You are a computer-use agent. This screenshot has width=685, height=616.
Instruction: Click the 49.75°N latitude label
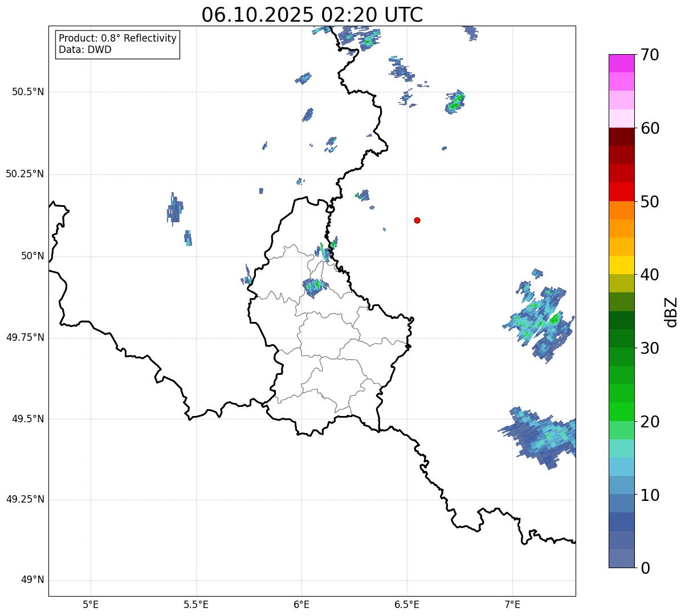point(25,337)
